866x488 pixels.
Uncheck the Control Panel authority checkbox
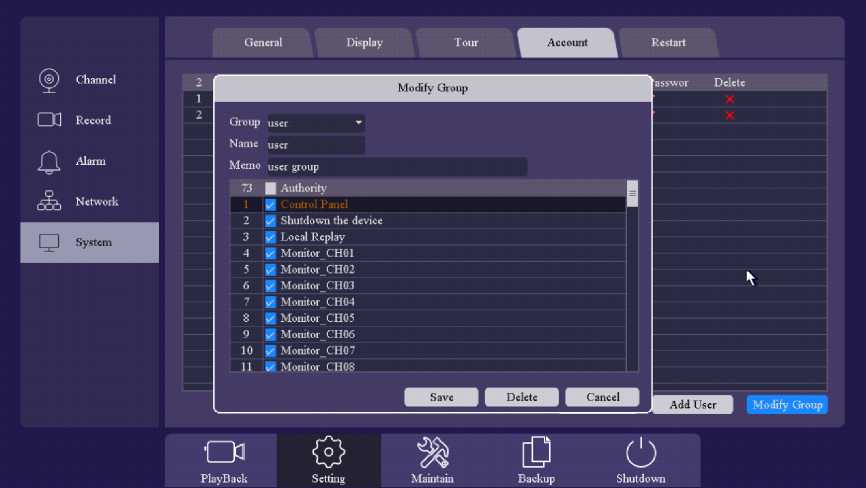click(270, 205)
